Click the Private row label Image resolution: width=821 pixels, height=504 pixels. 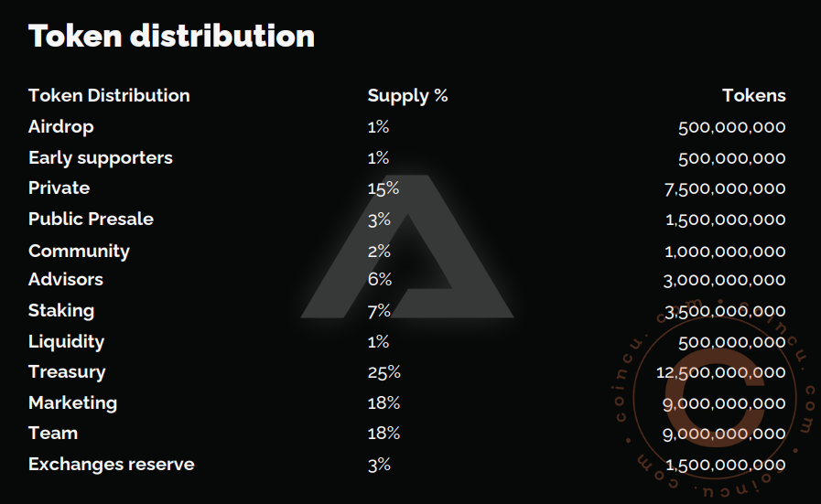(59, 188)
